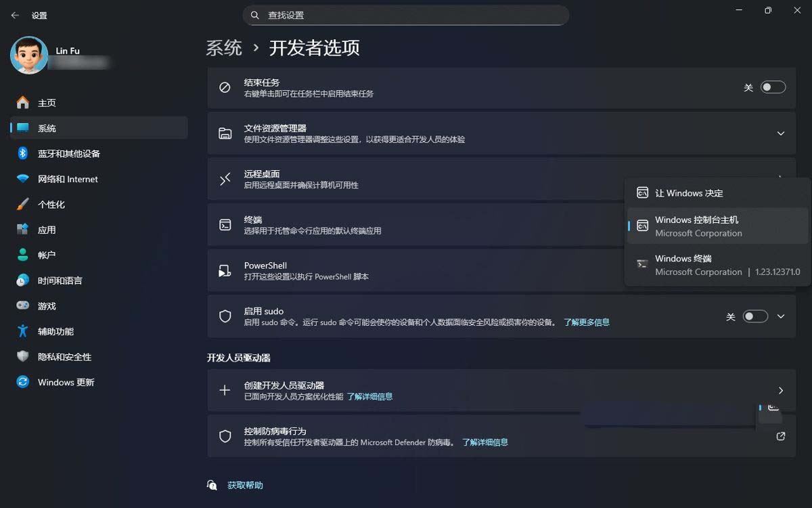Viewport: 812px width, 508px height.
Task: Click the 文件资源管理器 folder icon
Action: (x=225, y=133)
